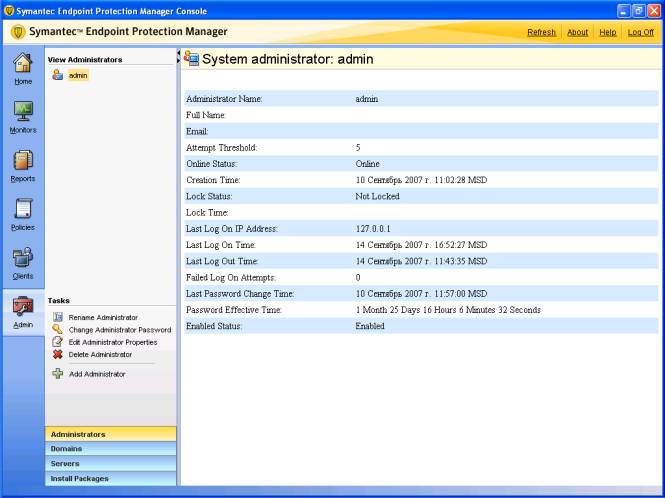Click the Refresh link in header
This screenshot has width=665, height=498.
[x=541, y=32]
